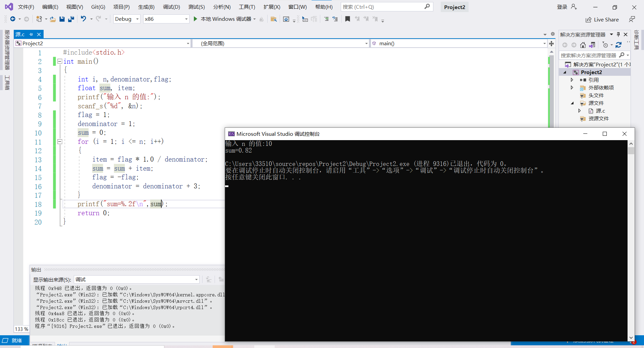644x348 pixels.
Task: Expand the 外部依赖项 node
Action: (572, 88)
